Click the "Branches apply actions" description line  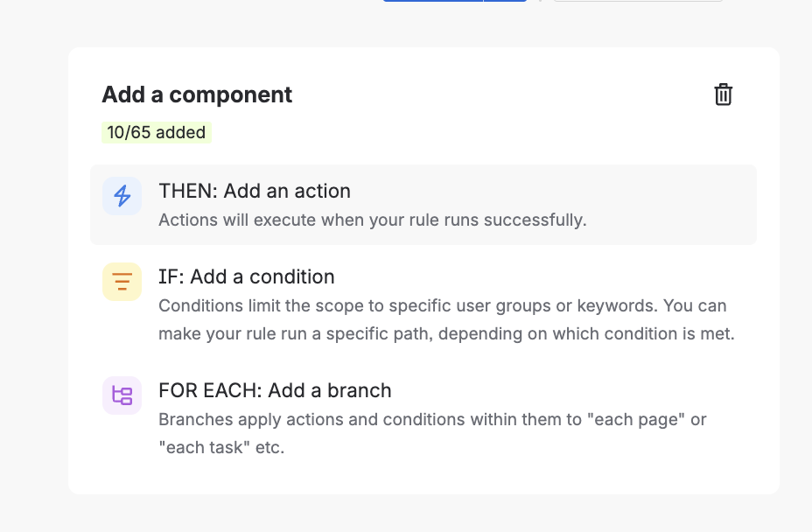(432, 419)
